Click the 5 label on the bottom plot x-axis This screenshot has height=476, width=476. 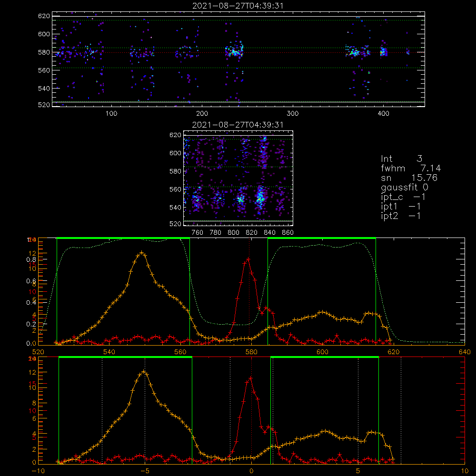[358, 471]
